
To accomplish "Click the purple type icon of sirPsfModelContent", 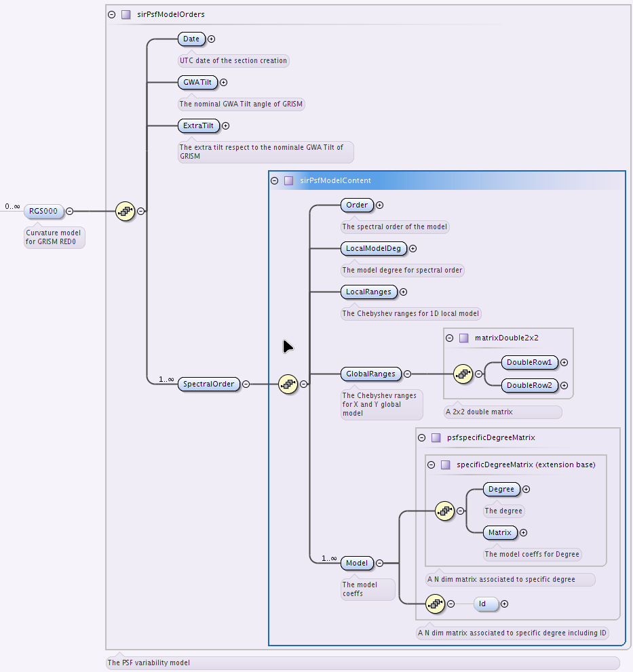I will [289, 181].
